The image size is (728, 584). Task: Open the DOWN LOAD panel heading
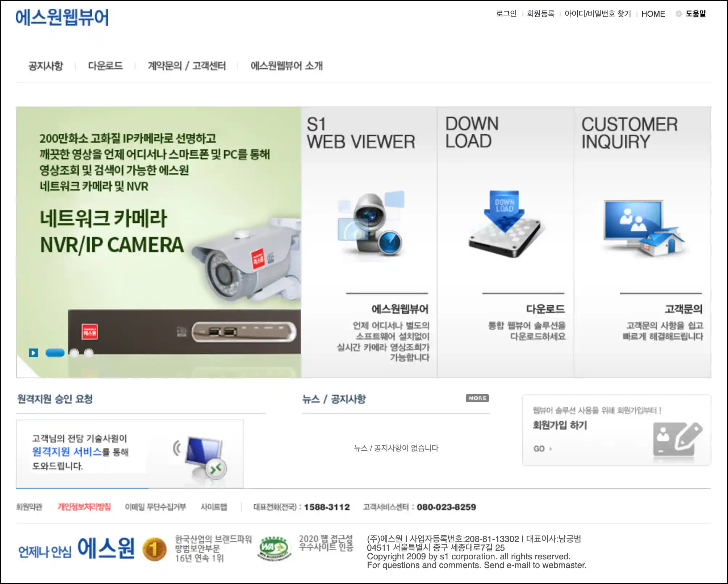click(x=472, y=132)
